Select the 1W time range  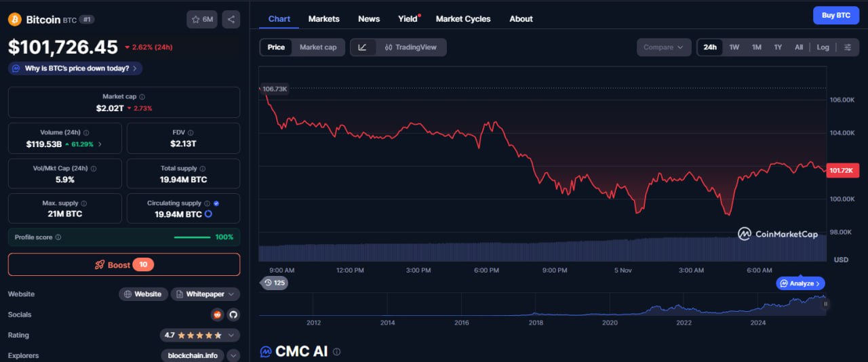pos(734,47)
